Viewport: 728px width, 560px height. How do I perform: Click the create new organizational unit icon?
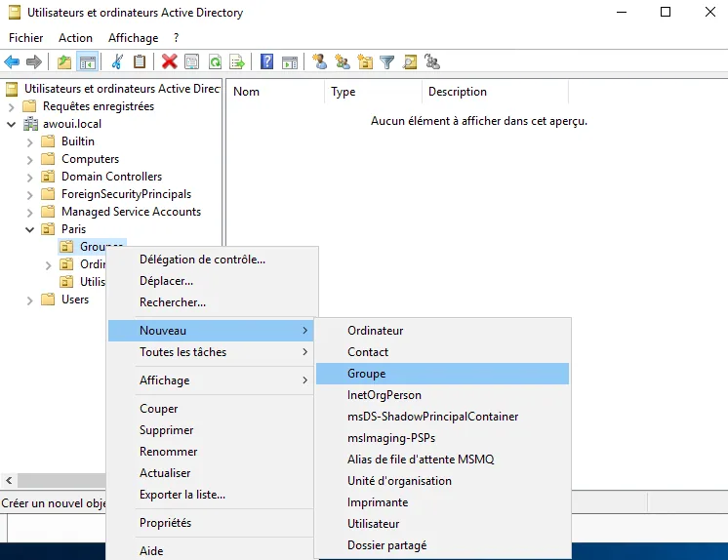point(365,61)
